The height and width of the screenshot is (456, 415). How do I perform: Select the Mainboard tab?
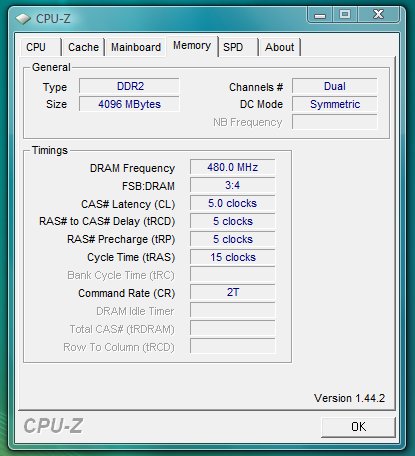(x=136, y=47)
